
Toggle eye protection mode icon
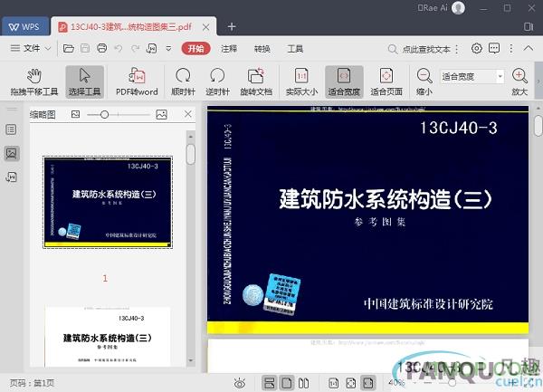240,383
